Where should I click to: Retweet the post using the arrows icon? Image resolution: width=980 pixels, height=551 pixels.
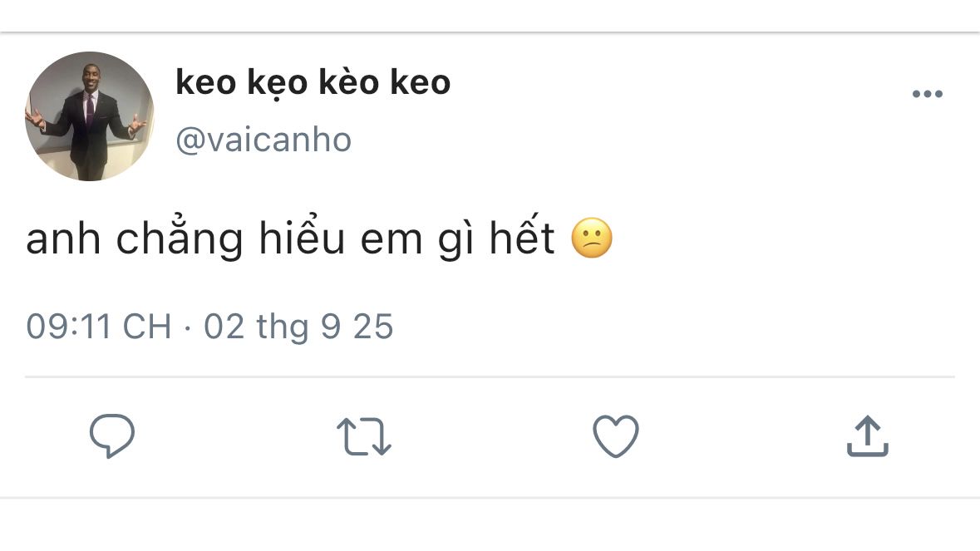click(x=363, y=437)
